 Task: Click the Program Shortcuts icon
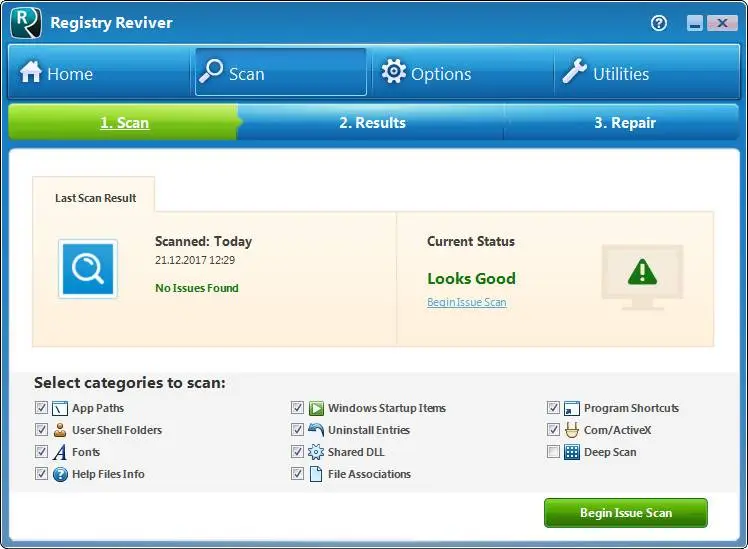[x=571, y=408]
